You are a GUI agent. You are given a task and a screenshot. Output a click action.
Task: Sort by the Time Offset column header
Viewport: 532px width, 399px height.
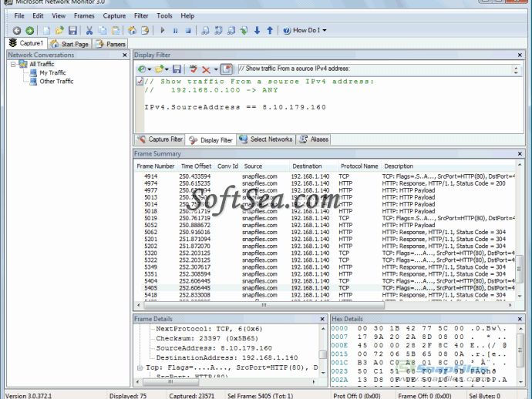tap(196, 166)
